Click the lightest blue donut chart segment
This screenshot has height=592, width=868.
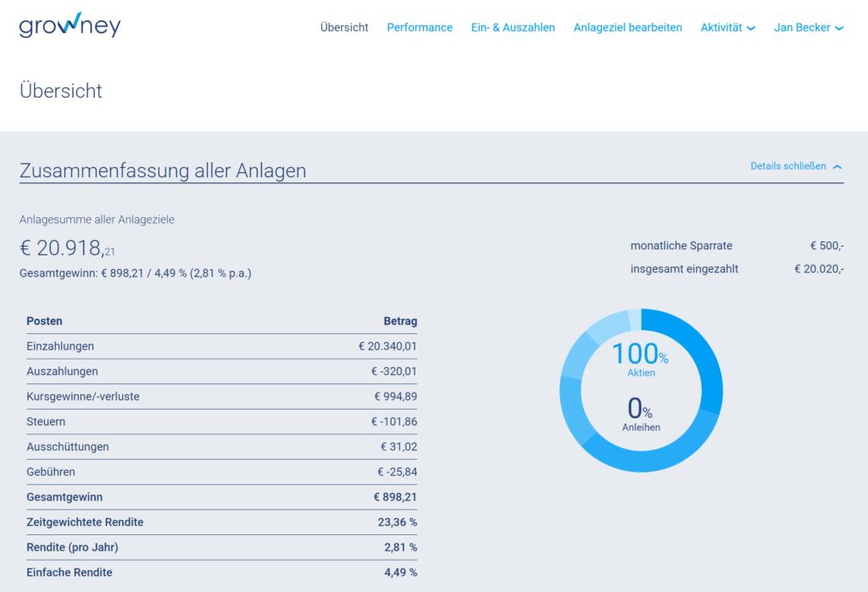(x=635, y=320)
